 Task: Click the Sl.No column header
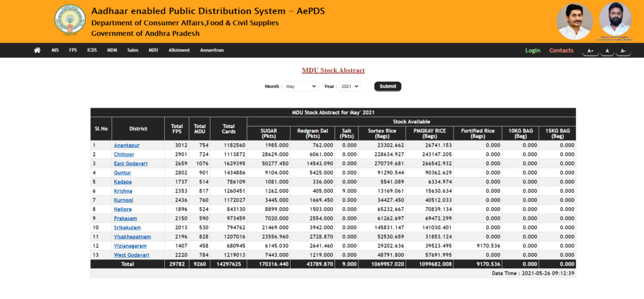tap(101, 129)
